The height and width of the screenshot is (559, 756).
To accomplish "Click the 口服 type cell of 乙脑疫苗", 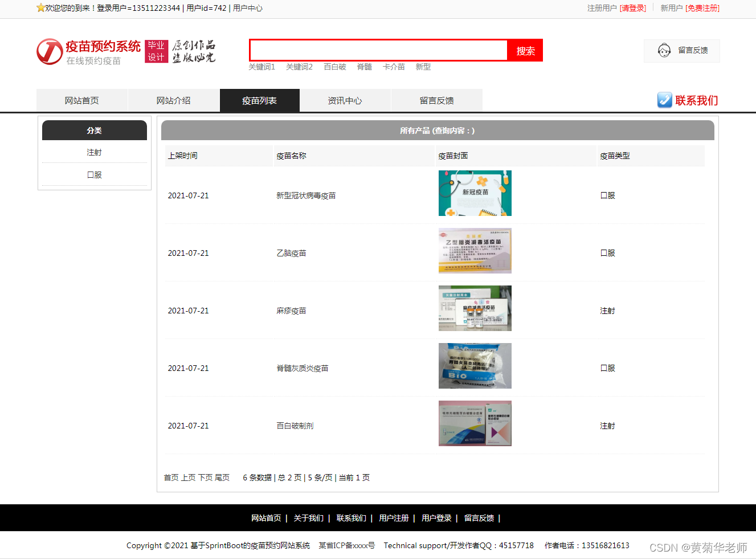I will (x=608, y=253).
